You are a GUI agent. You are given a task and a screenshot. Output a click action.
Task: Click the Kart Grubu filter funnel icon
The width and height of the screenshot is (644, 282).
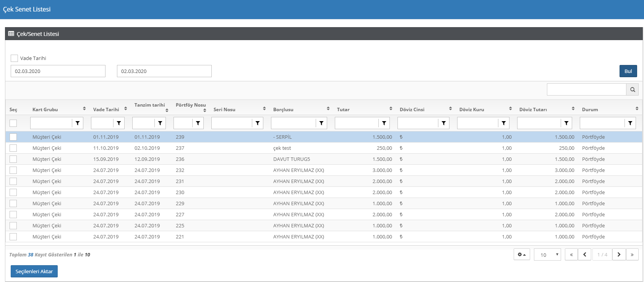pos(78,123)
